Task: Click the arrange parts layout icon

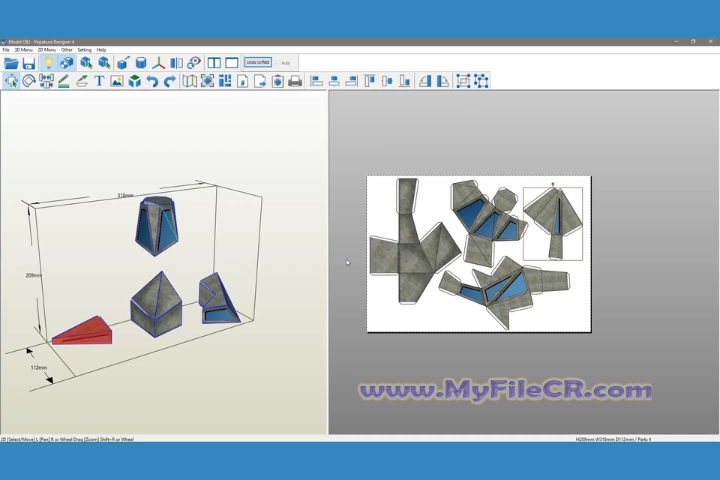Action: (x=225, y=81)
